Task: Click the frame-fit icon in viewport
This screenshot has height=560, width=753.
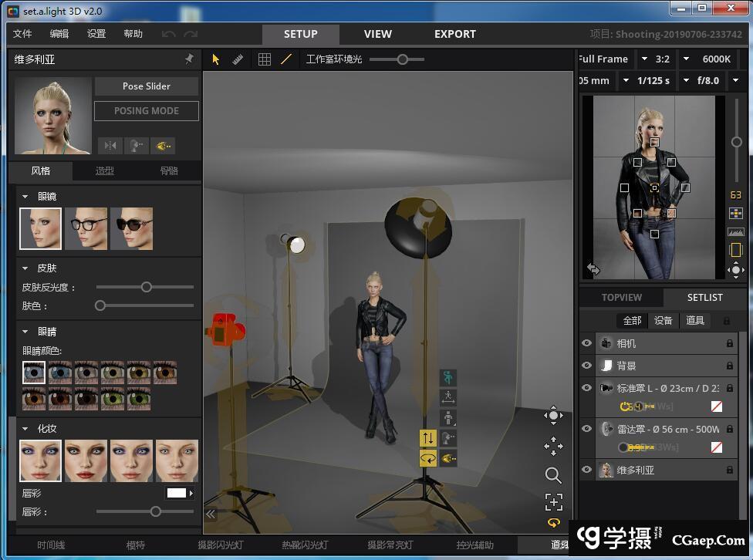Action: point(553,501)
